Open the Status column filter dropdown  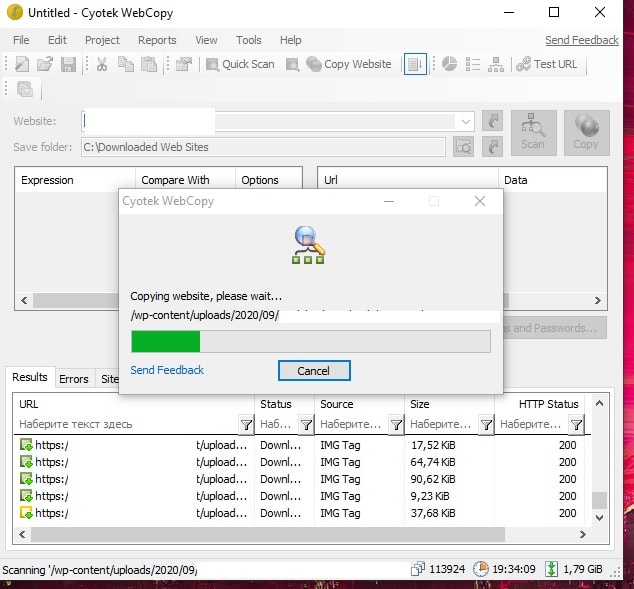(x=306, y=424)
